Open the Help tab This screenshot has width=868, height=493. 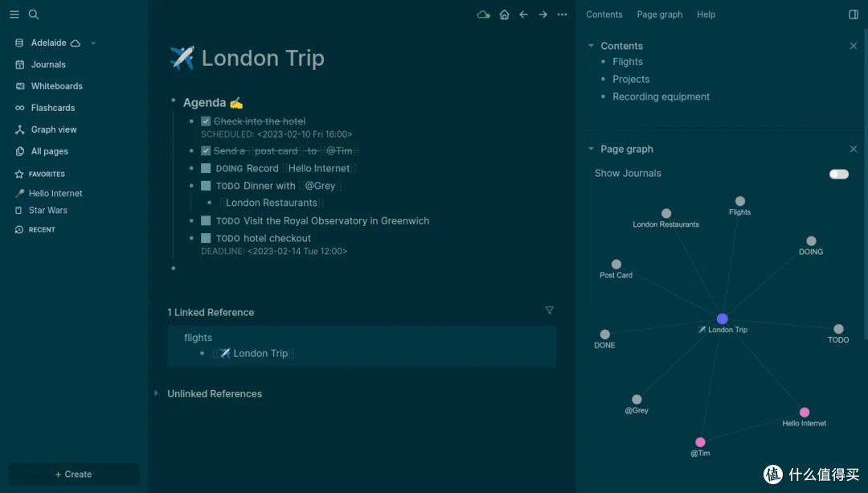tap(706, 14)
